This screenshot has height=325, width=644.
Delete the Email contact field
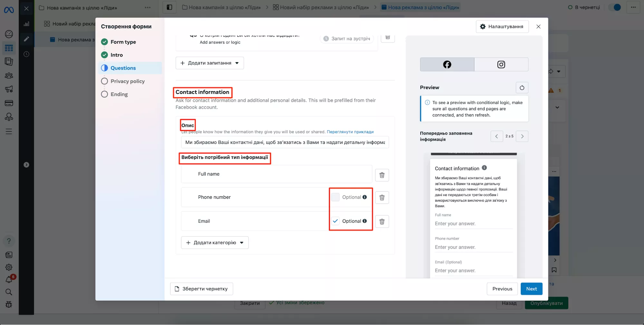tap(382, 221)
